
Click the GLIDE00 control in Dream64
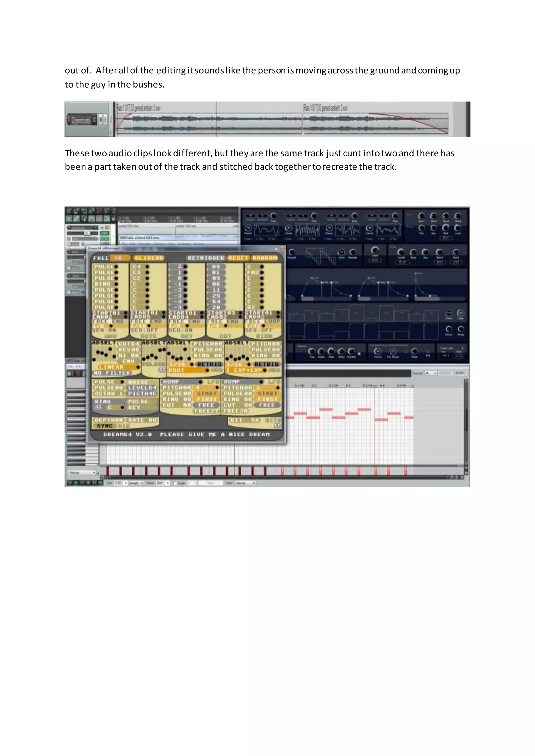coord(149,258)
